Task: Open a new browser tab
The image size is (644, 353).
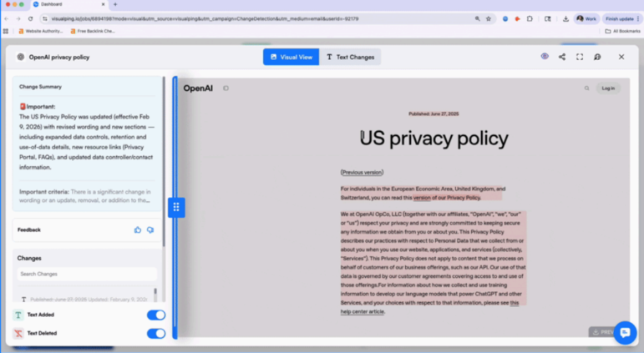Action: tap(115, 4)
